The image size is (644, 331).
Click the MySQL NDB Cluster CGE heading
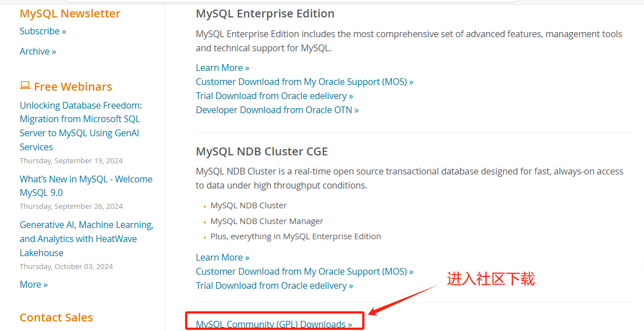[x=262, y=152]
